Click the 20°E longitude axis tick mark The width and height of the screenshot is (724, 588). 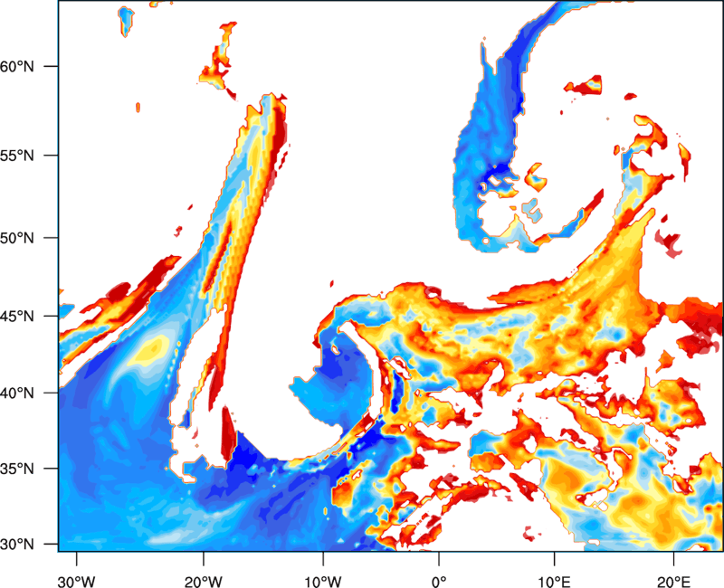(673, 559)
